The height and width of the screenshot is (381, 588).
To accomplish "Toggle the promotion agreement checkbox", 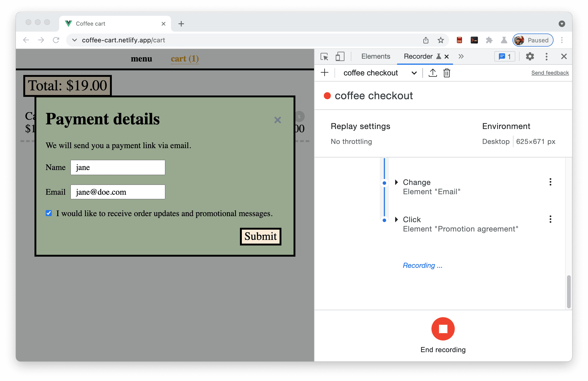I will click(x=49, y=213).
